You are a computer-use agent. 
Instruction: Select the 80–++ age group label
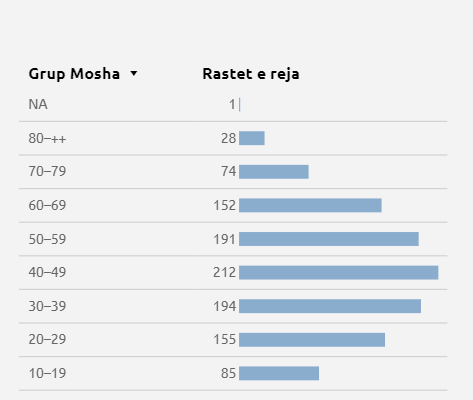pyautogui.click(x=47, y=138)
